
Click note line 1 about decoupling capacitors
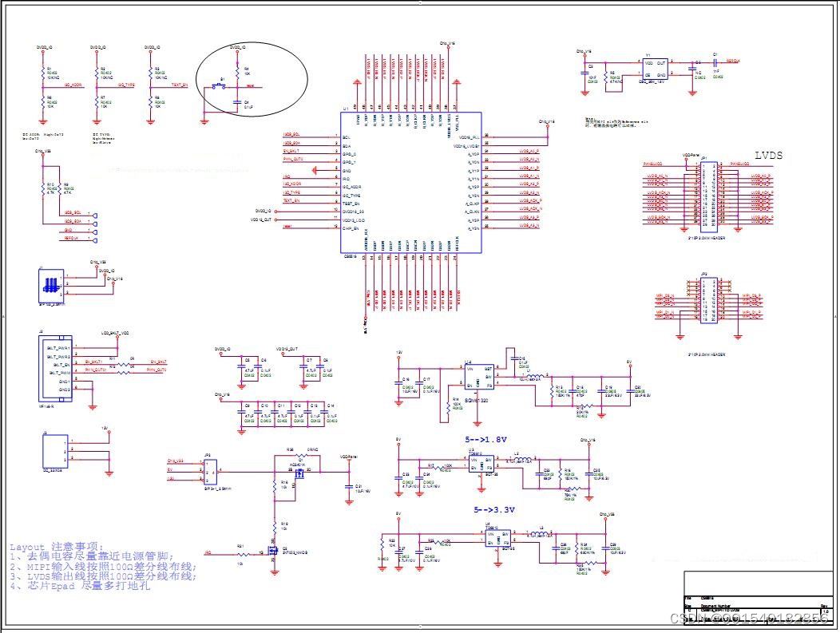[92, 556]
